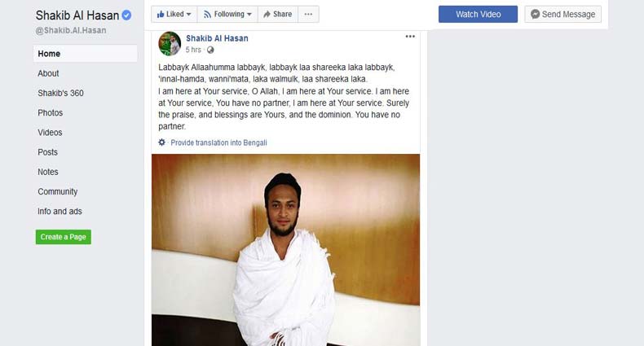The width and height of the screenshot is (644, 346).
Task: Click the translation settings gear icon
Action: point(162,142)
